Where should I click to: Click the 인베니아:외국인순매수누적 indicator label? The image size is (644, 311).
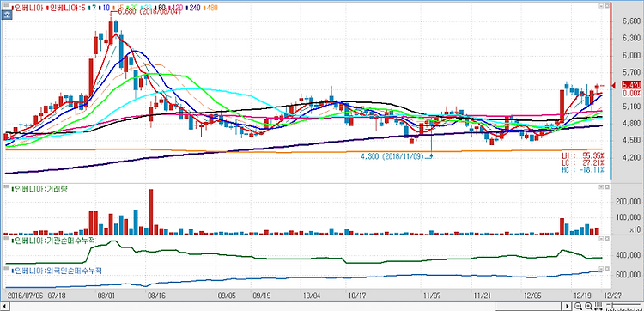coord(56,271)
